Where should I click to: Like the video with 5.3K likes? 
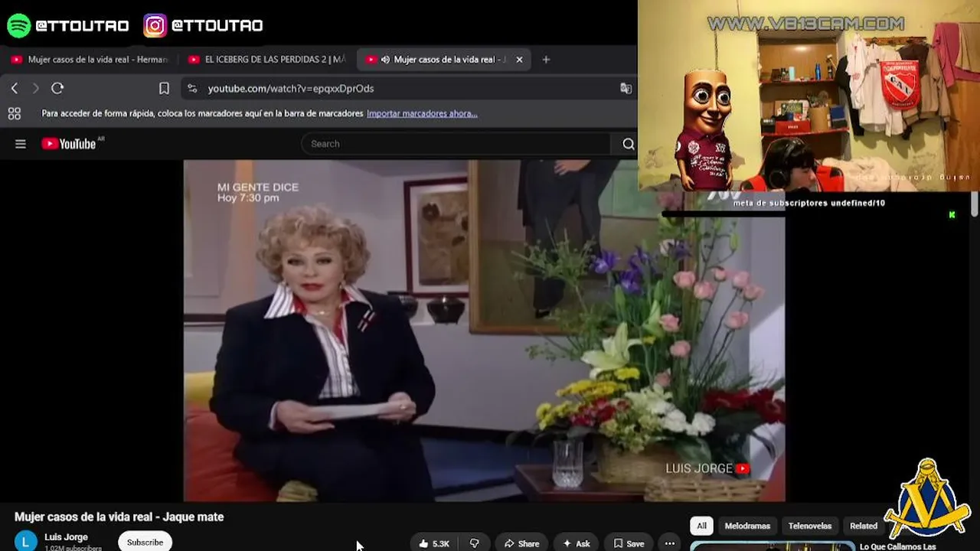[x=434, y=543]
